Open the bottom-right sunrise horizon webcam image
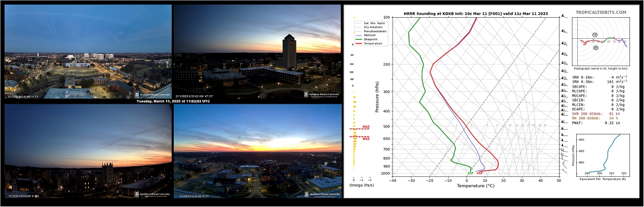Image resolution: width=644 pixels, height=207 pixels. click(x=257, y=151)
